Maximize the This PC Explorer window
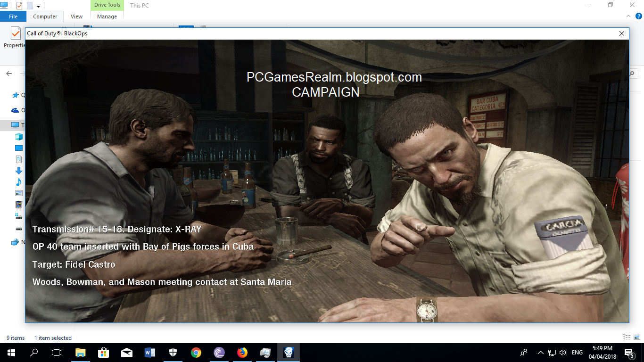This screenshot has width=644, height=362. click(x=611, y=5)
